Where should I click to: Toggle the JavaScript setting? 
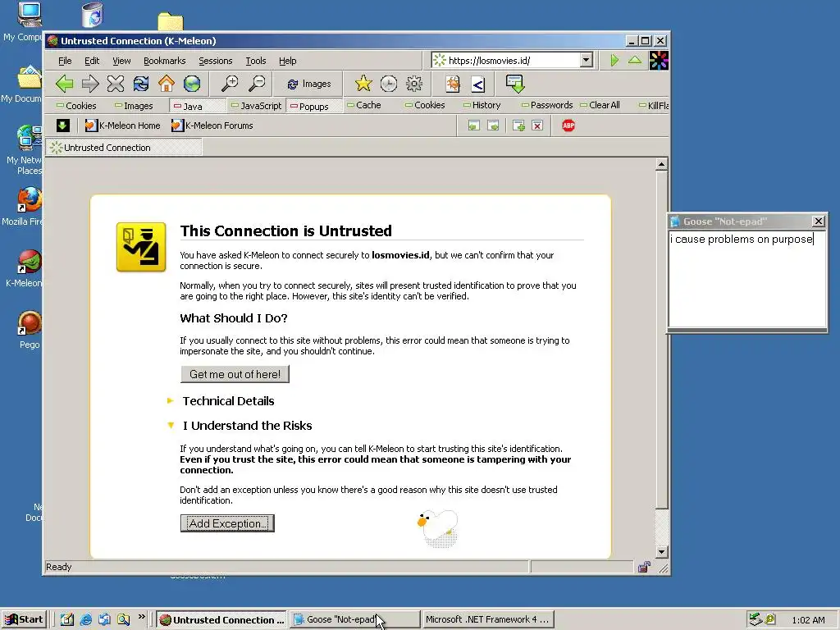tap(256, 106)
